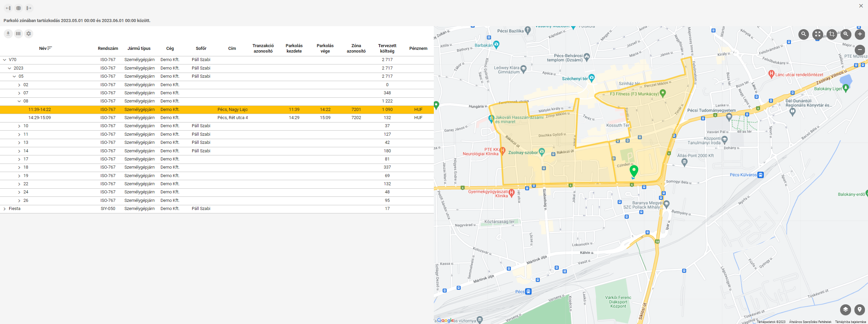Collapse the V70 vehicle row
This screenshot has width=868, height=324.
click(4, 60)
